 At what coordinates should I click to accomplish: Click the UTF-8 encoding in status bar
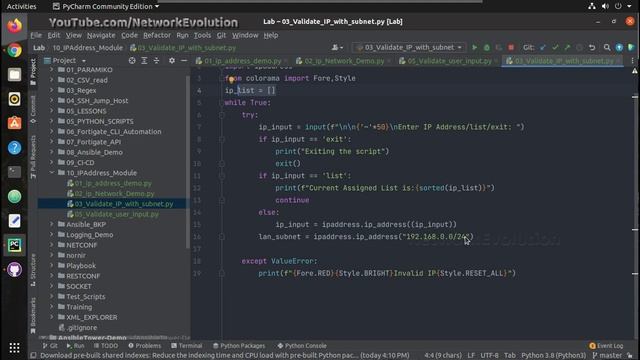tap(489, 356)
